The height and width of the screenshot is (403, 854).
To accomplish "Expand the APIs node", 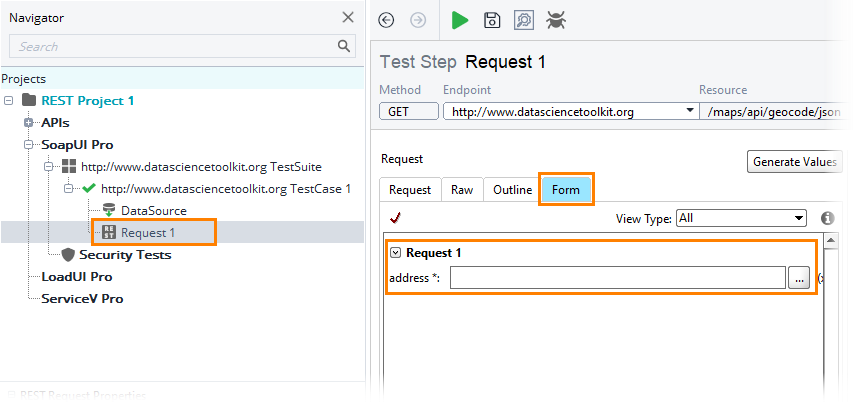I will 29,123.
